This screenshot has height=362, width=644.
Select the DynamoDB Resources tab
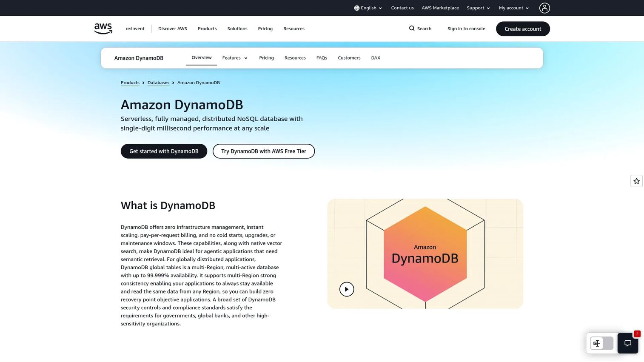pos(295,58)
